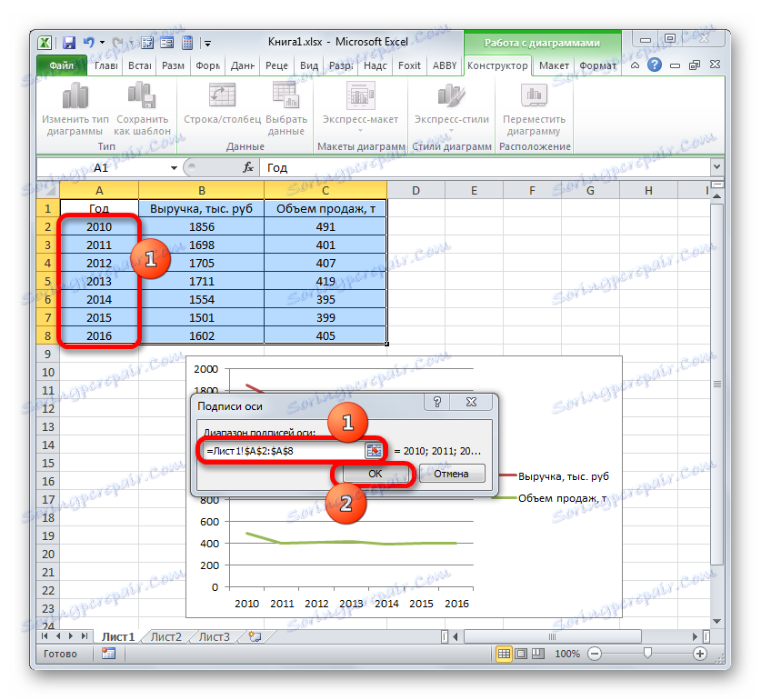
Task: Click the next sheet navigation arrow
Action: 71,635
